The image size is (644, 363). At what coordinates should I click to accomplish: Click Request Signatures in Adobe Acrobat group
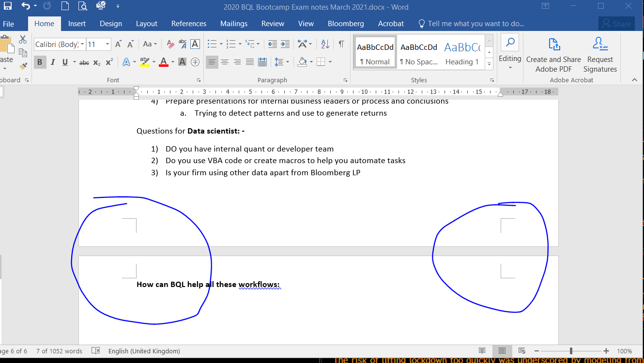tap(600, 55)
